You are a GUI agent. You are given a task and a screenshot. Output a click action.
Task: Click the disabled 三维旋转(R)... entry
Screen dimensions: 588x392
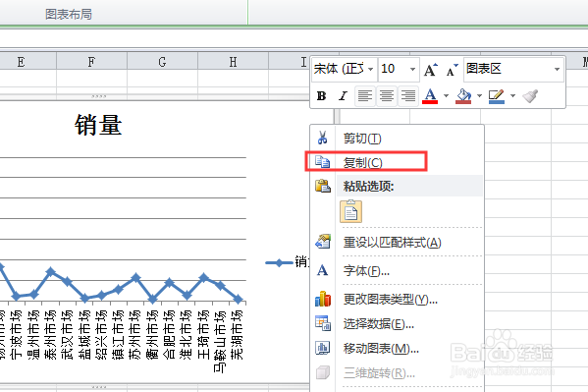(x=398, y=373)
